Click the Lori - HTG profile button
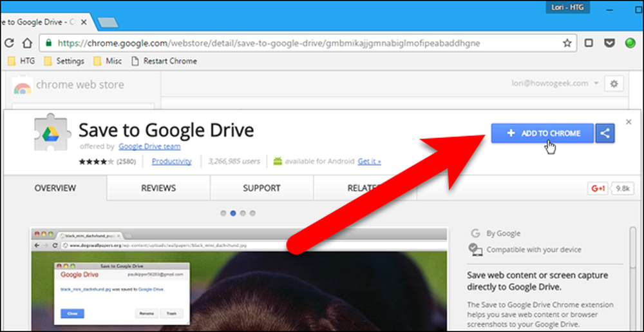Screen dimensions: 644x332 (x=567, y=7)
